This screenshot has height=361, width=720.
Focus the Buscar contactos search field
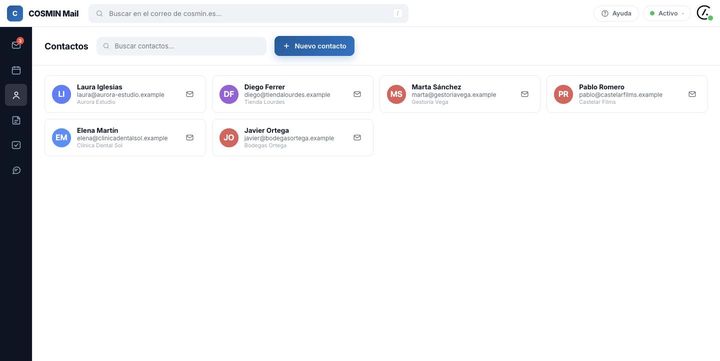click(181, 46)
